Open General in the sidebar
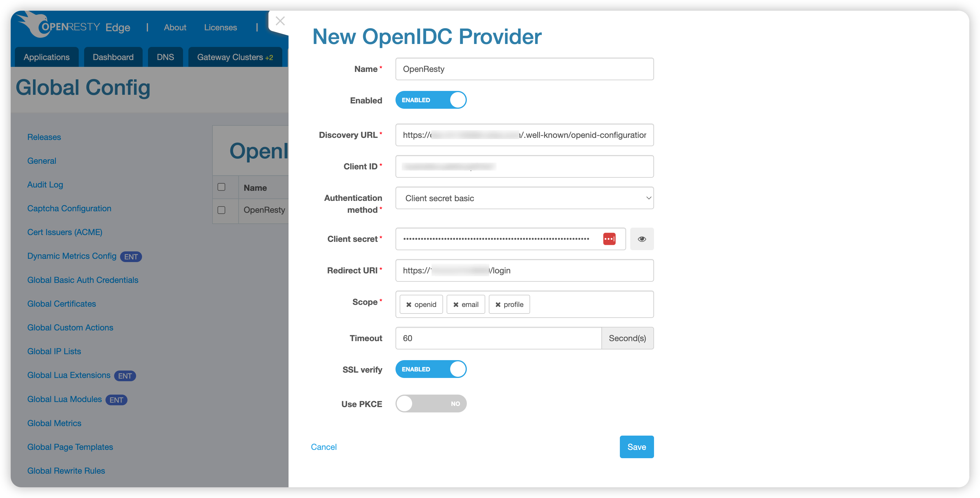Viewport: 980px width, 498px height. pyautogui.click(x=42, y=161)
